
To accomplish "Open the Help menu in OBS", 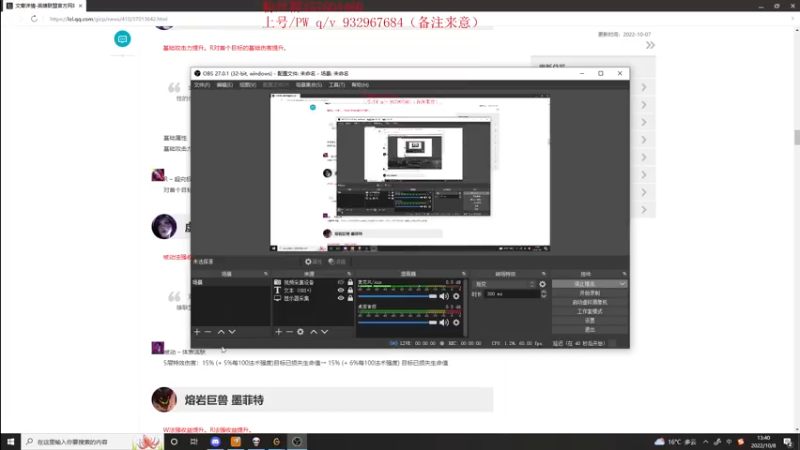I will (x=360, y=85).
